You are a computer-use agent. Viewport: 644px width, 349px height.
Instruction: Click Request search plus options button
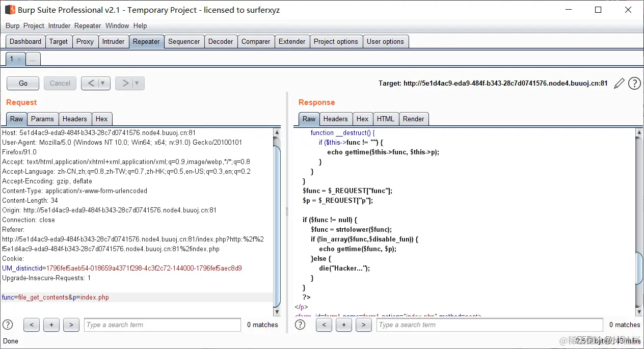[51, 325]
